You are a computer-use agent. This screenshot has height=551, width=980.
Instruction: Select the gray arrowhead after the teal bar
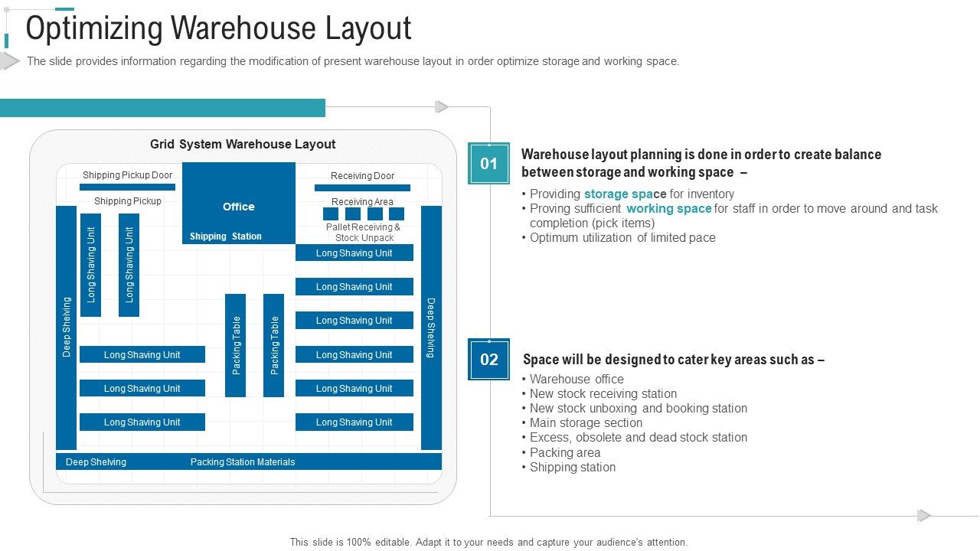coord(442,106)
